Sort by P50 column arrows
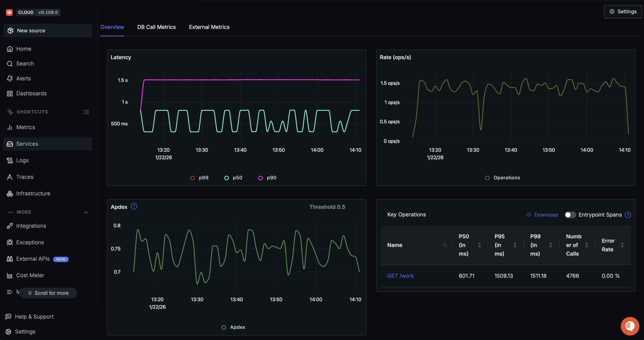The width and height of the screenshot is (644, 340). [479, 245]
